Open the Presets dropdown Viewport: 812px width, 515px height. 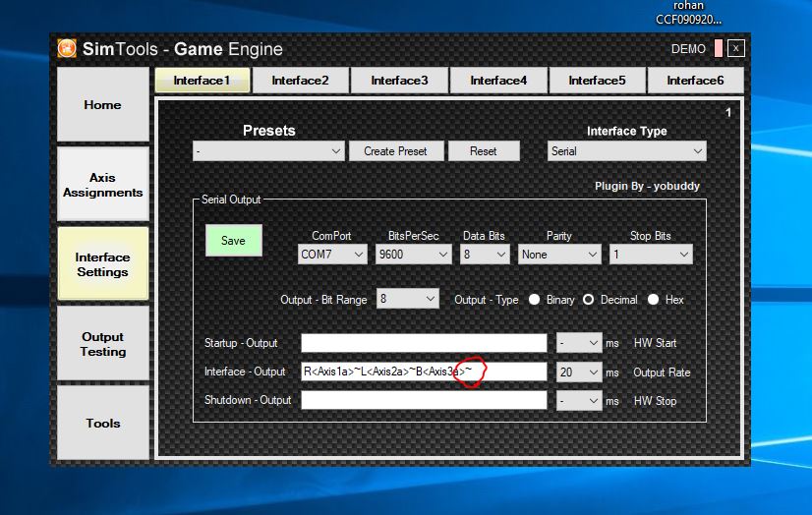268,151
